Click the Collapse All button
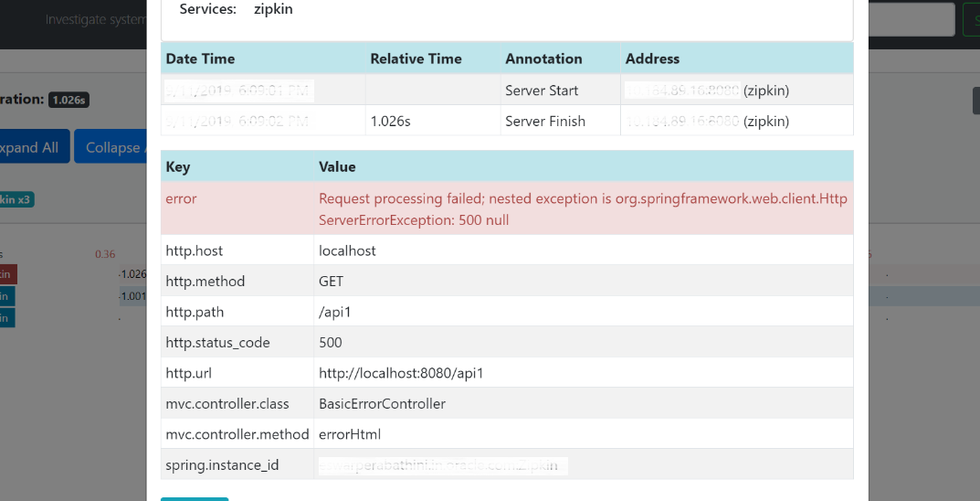980x501 pixels. click(111, 146)
